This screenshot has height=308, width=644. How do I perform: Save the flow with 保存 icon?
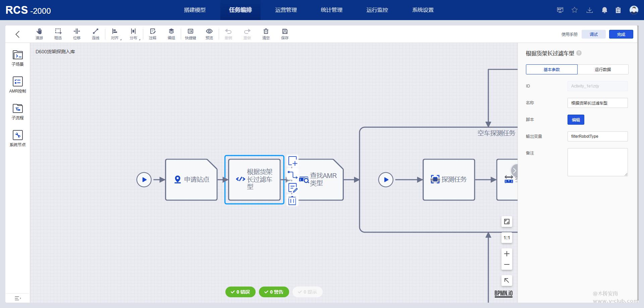point(285,34)
